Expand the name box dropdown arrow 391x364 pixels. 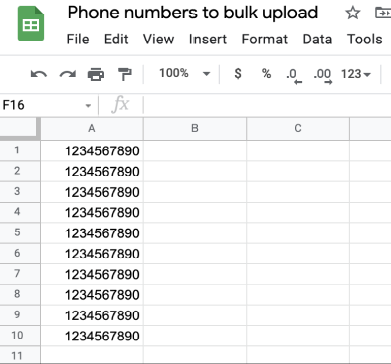pyautogui.click(x=88, y=106)
